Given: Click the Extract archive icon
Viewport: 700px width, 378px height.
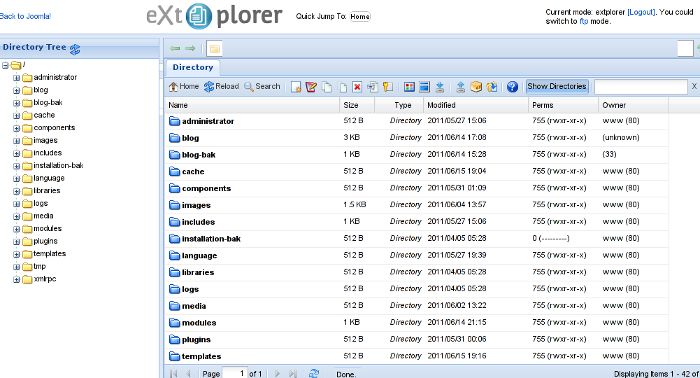Looking at the screenshot, I should point(492,87).
